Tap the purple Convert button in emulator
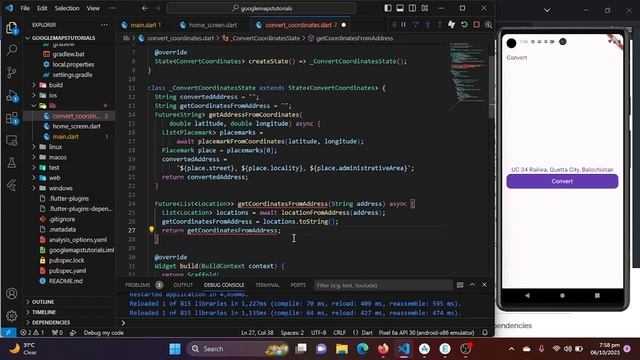The image size is (640, 360). (562, 181)
